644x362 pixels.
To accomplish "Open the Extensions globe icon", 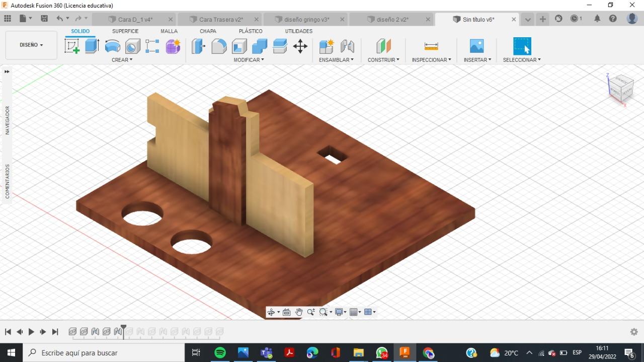I will point(558,19).
